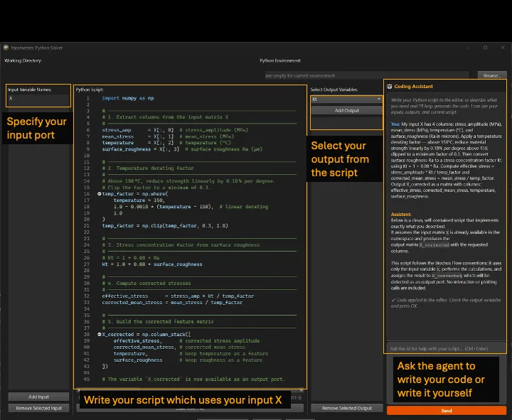
Task: Click the 'corrected_mean_stress = mean_stress / temp_factor' line
Action: tap(172, 303)
